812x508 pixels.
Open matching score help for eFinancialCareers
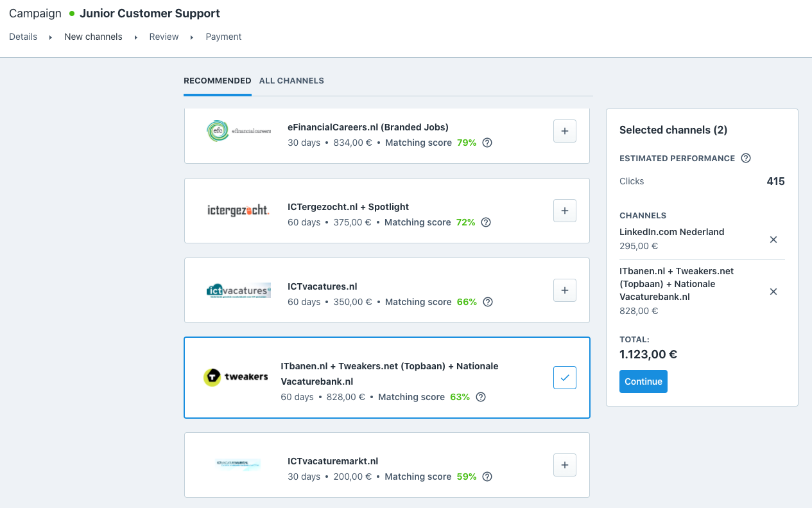click(x=487, y=143)
